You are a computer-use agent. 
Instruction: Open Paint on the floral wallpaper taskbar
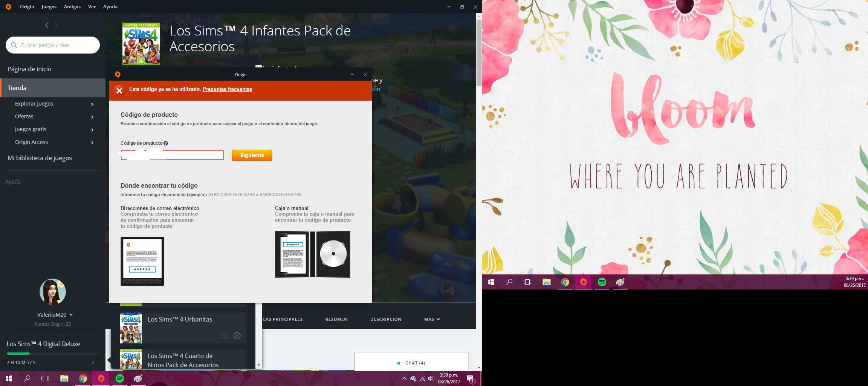point(620,282)
